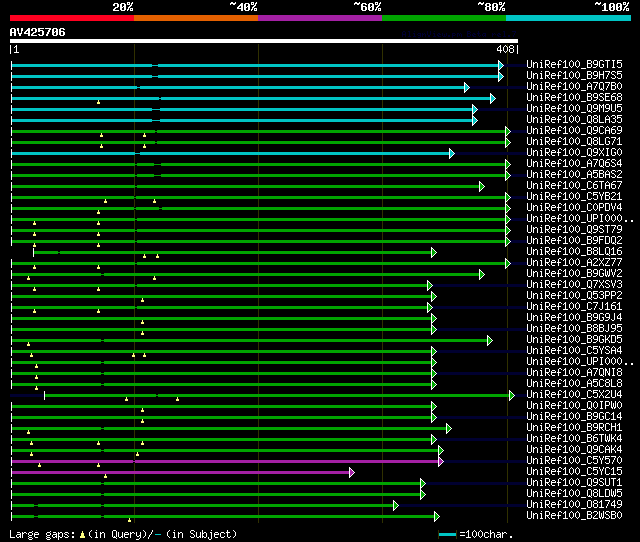Open the UniRef100_B9H7S5 subject label
Screen dimensions: 640x542
[x=574, y=76]
